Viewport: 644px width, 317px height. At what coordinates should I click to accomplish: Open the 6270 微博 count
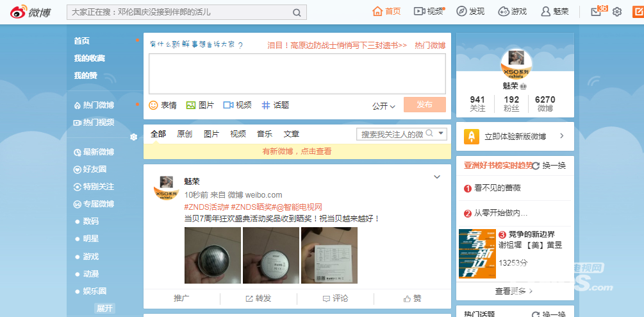click(x=545, y=103)
